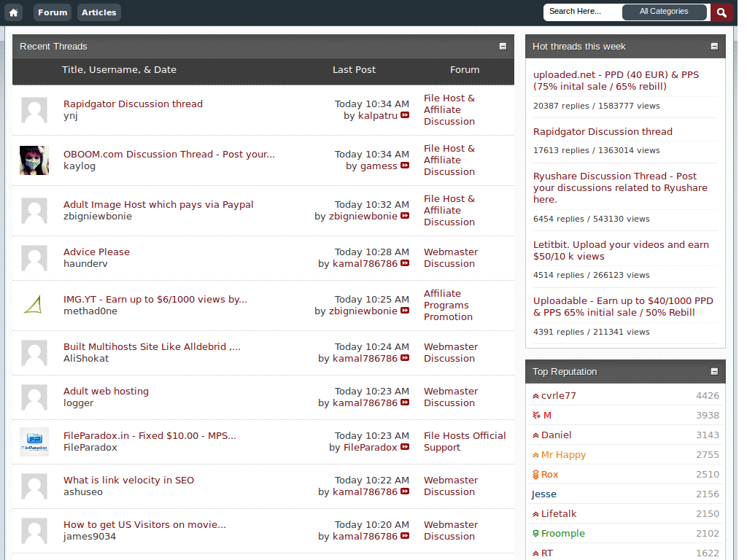Click FileParadox's logo avatar
The image size is (747, 560).
[x=34, y=442]
